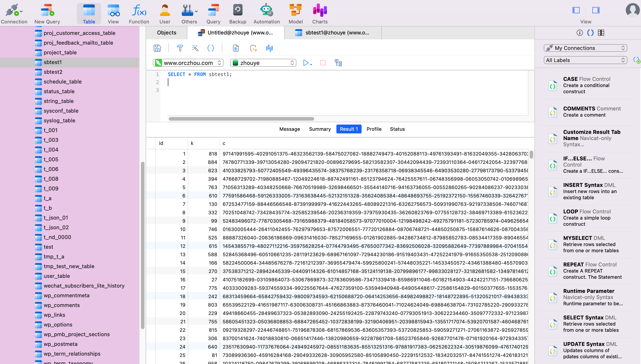Open the Message result tab
Viewport: 641px width, 364px height.
coord(290,129)
